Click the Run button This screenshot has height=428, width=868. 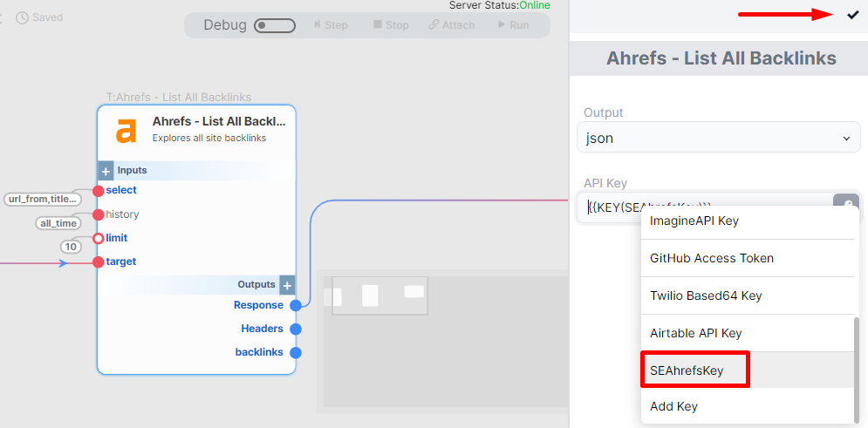[x=513, y=25]
